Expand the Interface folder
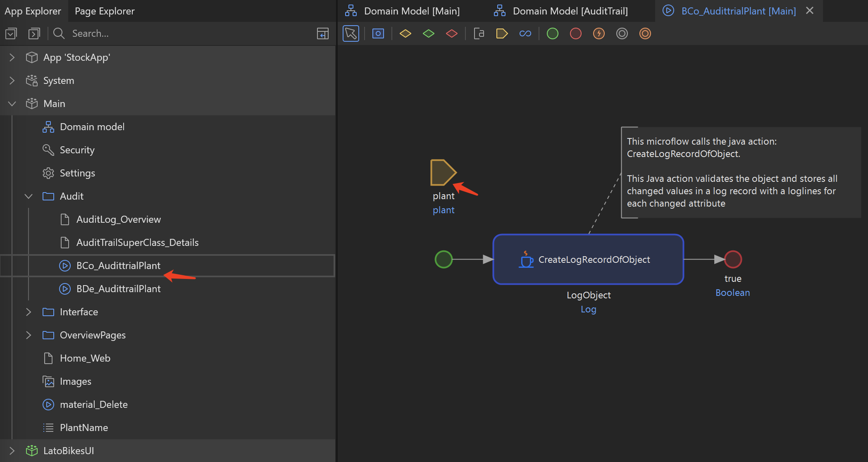 29,312
